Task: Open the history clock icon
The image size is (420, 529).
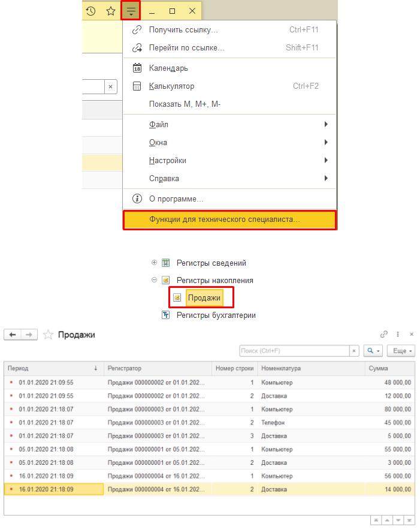Action: pos(90,11)
